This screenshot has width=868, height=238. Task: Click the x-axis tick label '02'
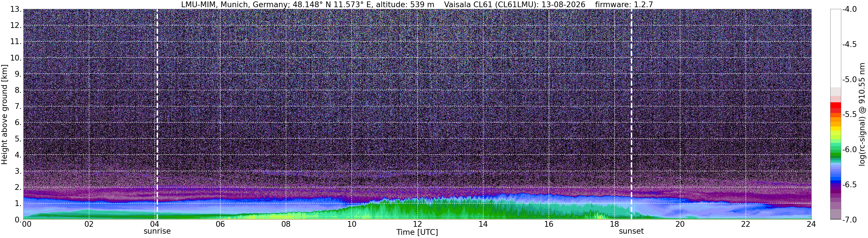[x=89, y=224]
